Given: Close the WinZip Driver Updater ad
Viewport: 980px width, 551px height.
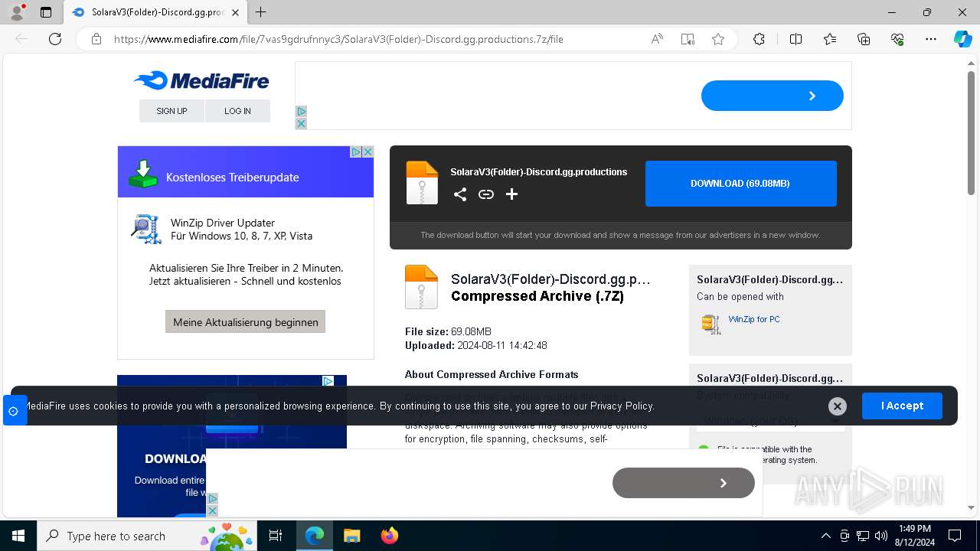Looking at the screenshot, I should (367, 152).
